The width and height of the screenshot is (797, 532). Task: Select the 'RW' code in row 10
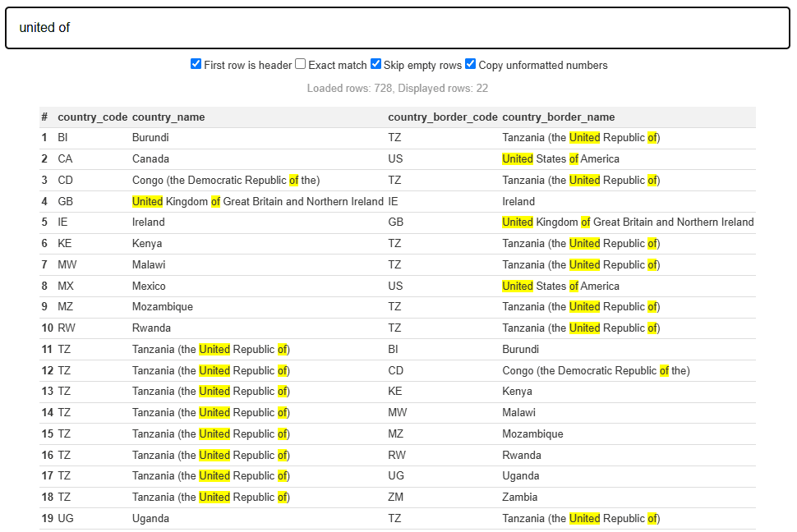66,328
